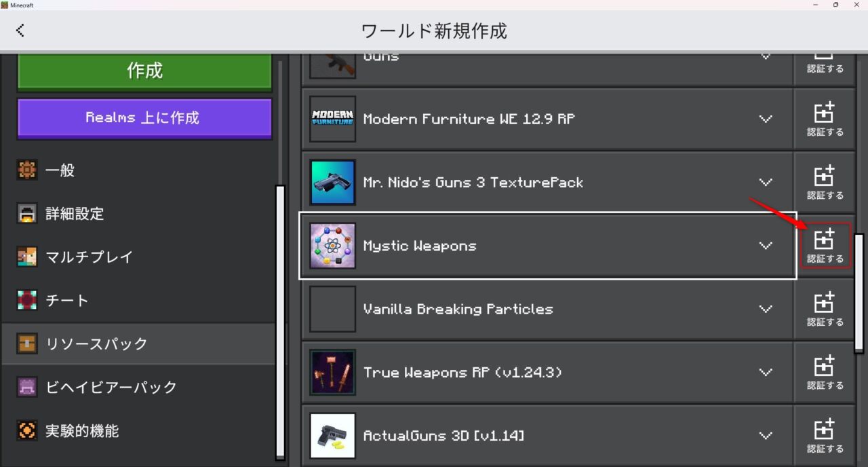Expand Modern Furniture WE 12.9 RP details
868x467 pixels.
tap(766, 119)
